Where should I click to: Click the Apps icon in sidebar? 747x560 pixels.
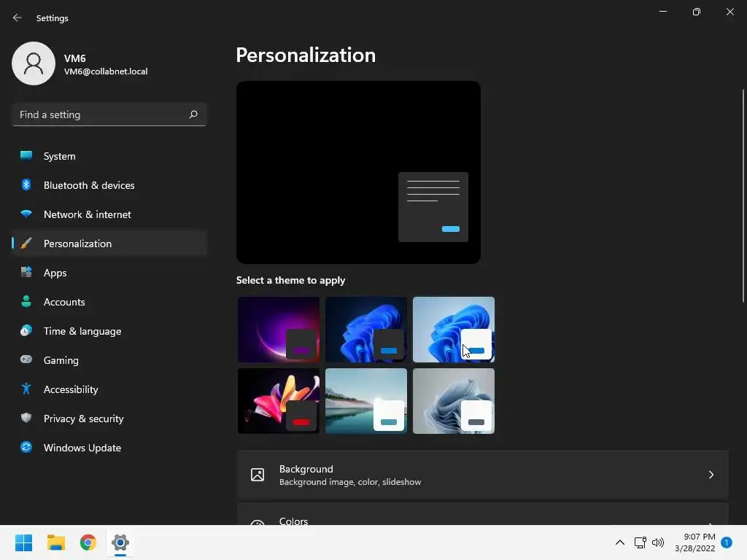(26, 273)
